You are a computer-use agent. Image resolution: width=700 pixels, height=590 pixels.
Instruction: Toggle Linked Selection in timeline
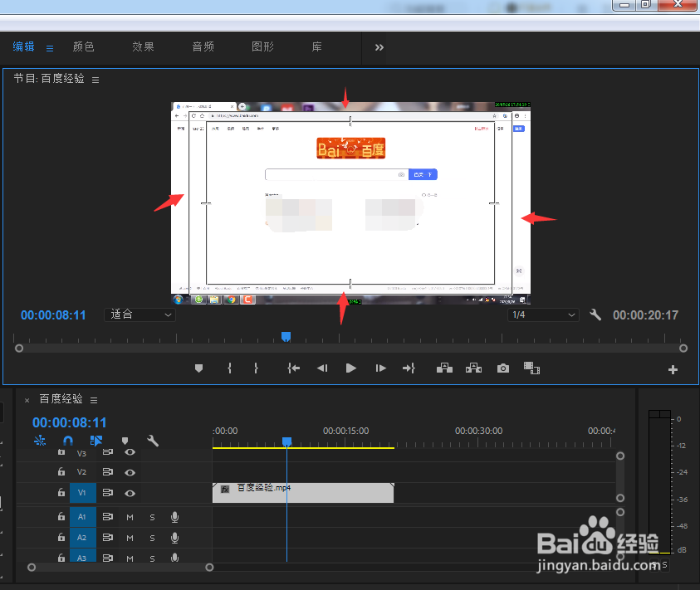pos(96,441)
